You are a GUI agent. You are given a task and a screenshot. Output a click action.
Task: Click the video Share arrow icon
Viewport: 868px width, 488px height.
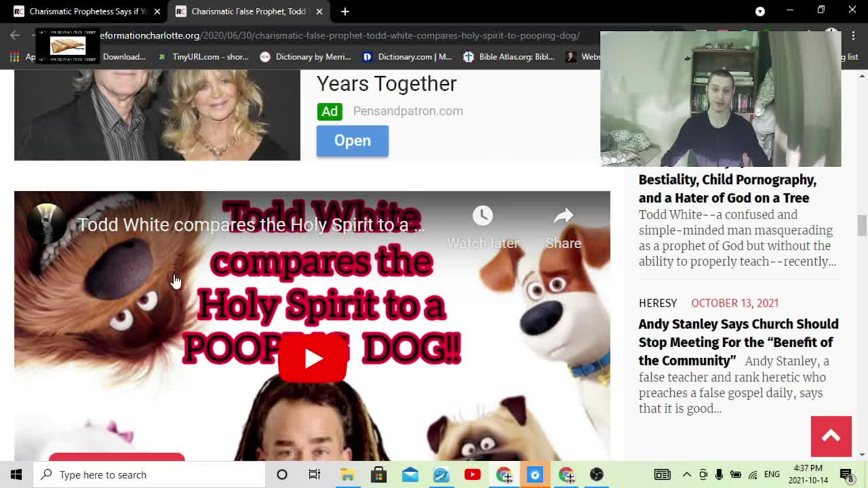(x=564, y=216)
